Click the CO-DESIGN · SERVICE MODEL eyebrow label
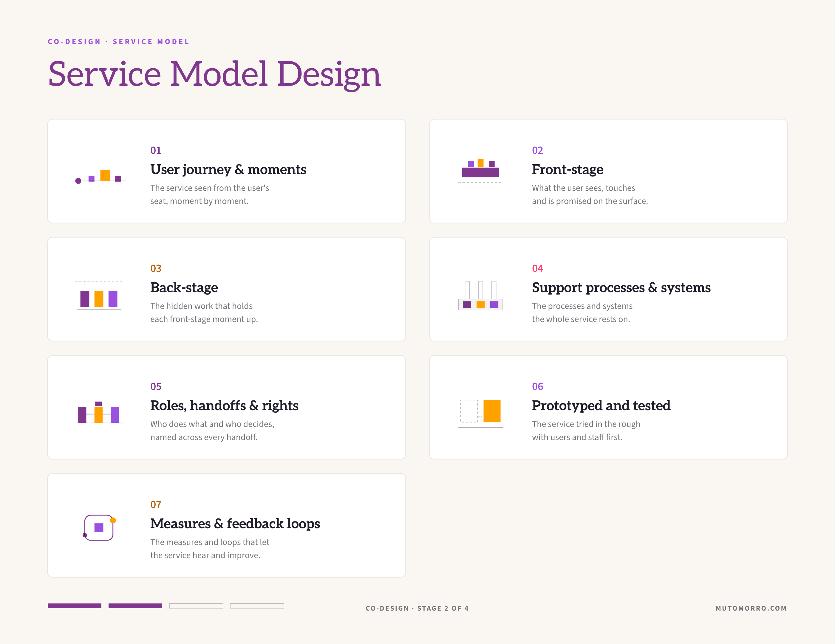Screen dimensions: 835x644 coord(118,42)
